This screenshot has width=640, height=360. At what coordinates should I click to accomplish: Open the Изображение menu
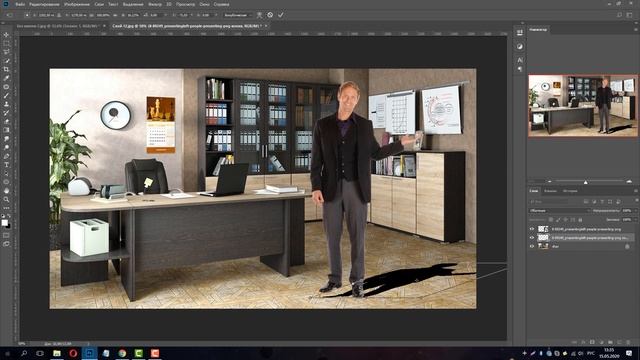[x=77, y=4]
